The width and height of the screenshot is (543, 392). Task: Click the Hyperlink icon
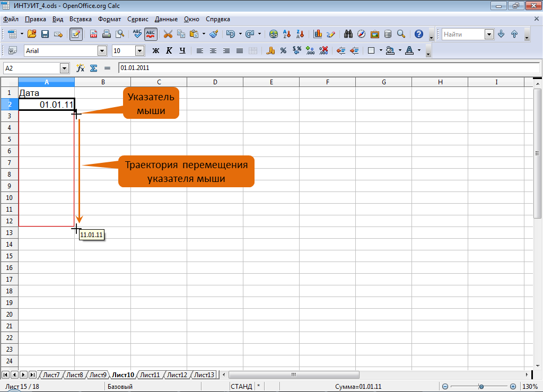click(274, 34)
